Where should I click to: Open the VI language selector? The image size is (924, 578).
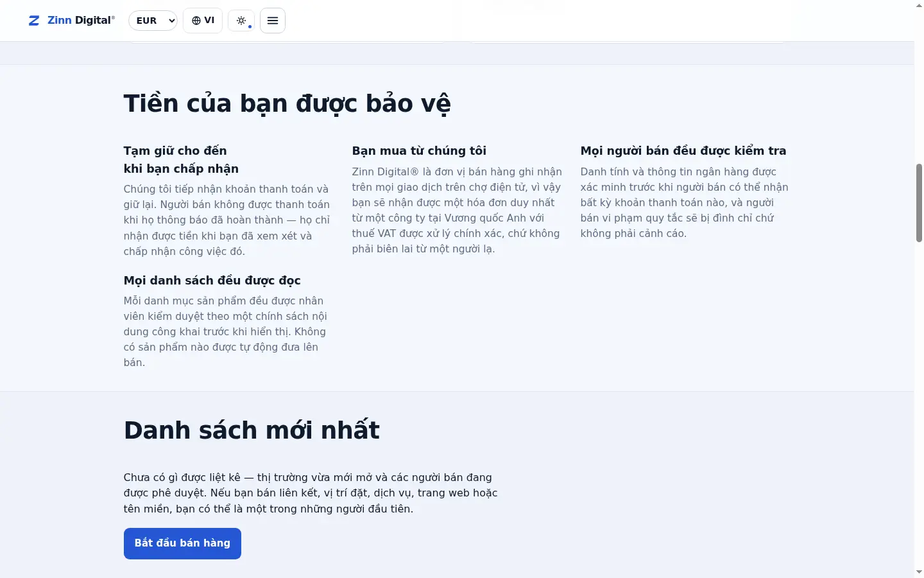(x=203, y=21)
